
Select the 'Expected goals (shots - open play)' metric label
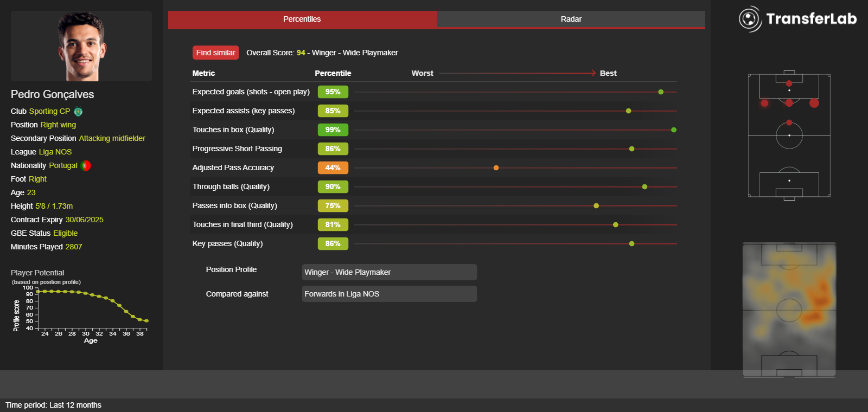[251, 92]
